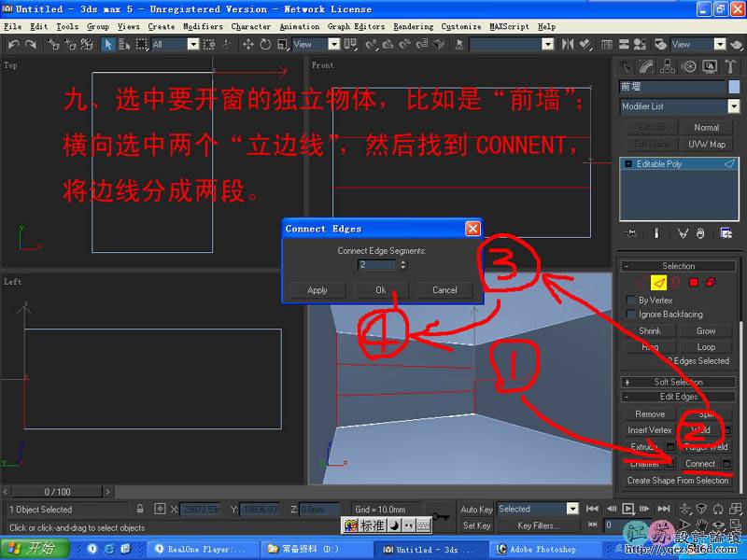Open the Customize menu
The height and width of the screenshot is (560, 747).
[460, 27]
